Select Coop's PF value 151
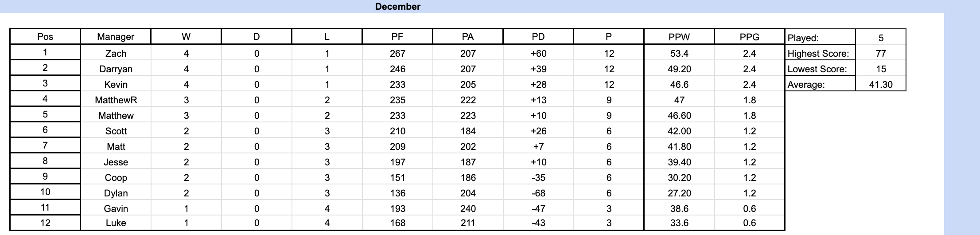Screen dimensions: 980x235 (397, 178)
